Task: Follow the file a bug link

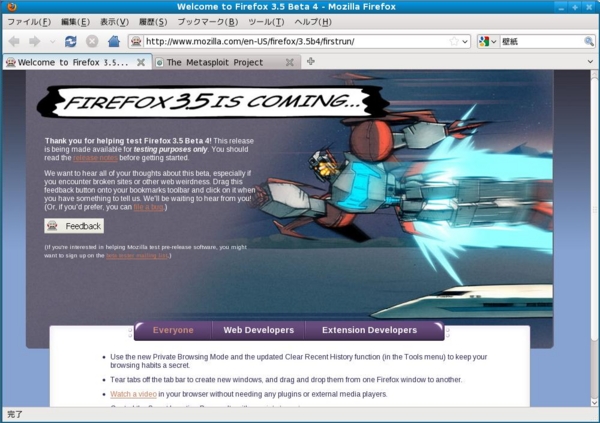Action: (148, 207)
